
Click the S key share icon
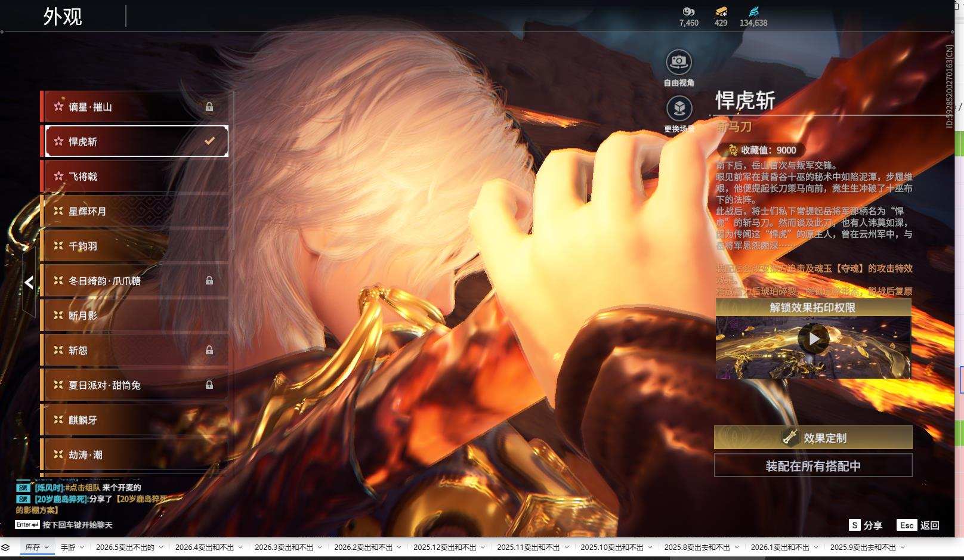(855, 525)
